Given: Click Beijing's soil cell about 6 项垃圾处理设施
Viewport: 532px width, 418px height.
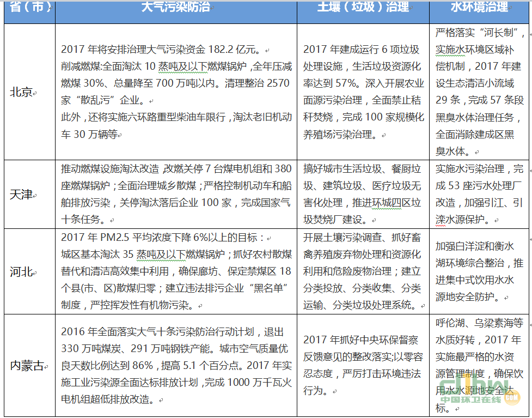Looking at the screenshot, I should (x=363, y=92).
